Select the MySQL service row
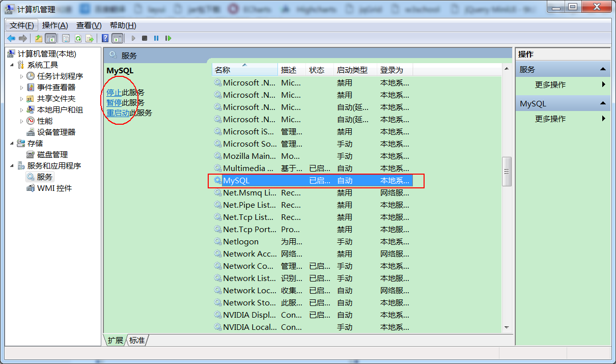616x364 pixels. click(313, 180)
